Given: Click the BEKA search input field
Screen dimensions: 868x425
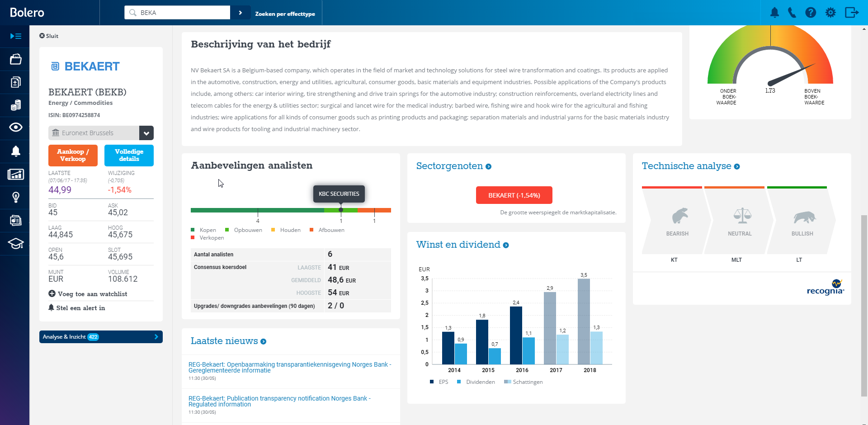Looking at the screenshot, I should pos(177,13).
